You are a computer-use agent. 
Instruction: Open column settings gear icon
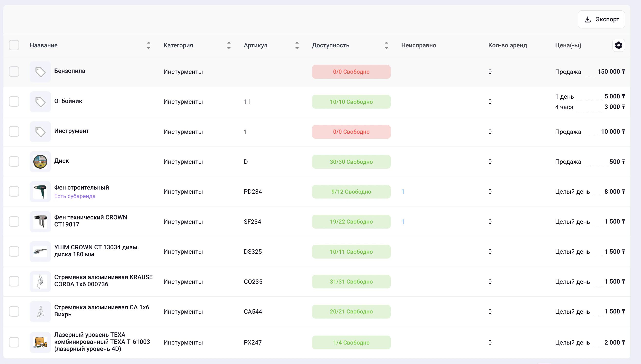(618, 45)
